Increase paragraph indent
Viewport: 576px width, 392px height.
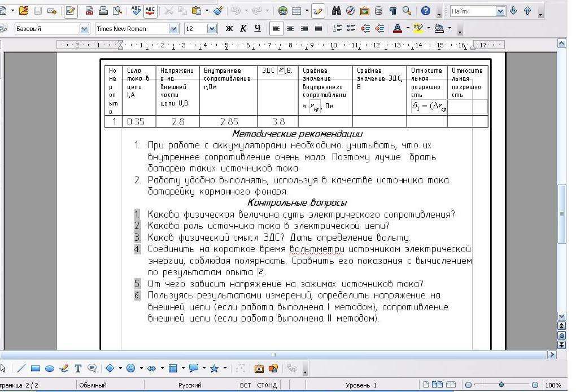379,29
